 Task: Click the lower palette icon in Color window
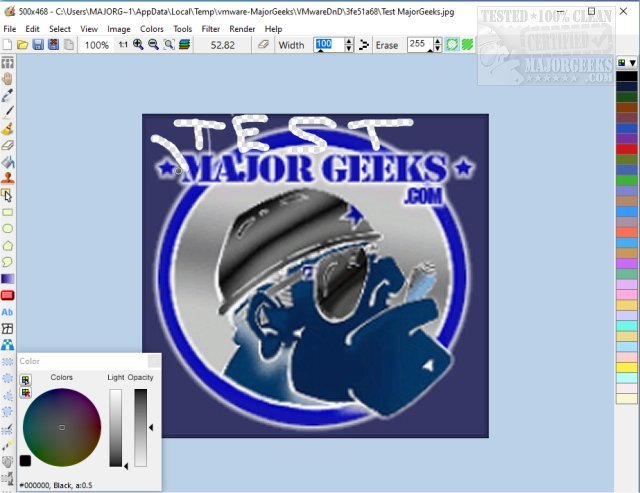click(x=26, y=393)
